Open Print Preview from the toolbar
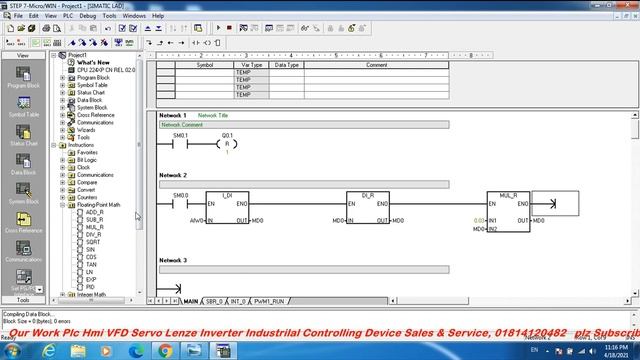Viewport: 640px width, 360px height. click(57, 28)
